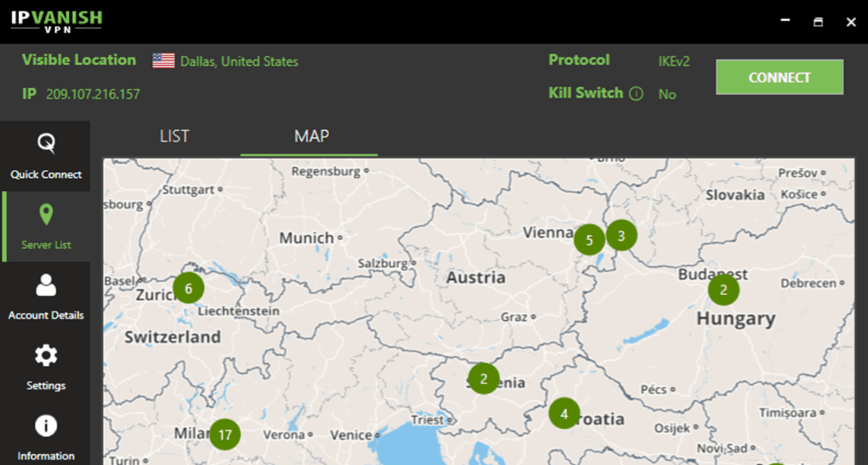Click the IKEv2 protocol value
Image resolution: width=868 pixels, height=465 pixels.
point(674,61)
